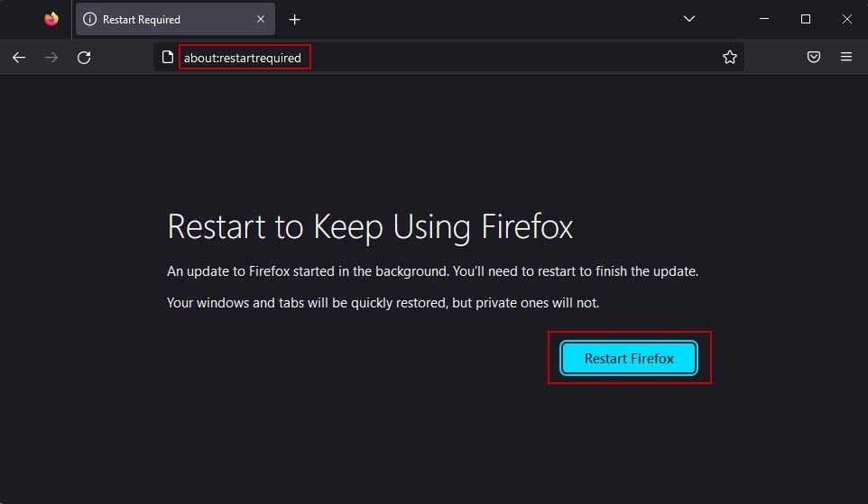
Task: Open Firefox View from the Firefox logo icon
Action: (x=51, y=19)
